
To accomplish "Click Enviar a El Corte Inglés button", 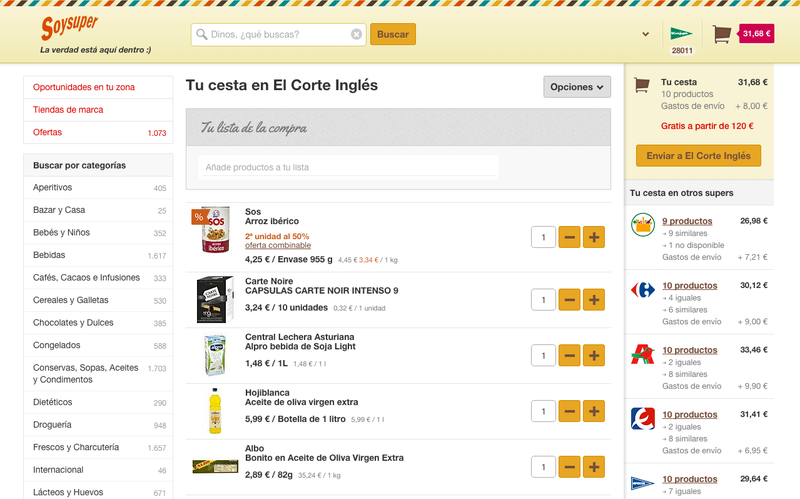I will (x=698, y=156).
